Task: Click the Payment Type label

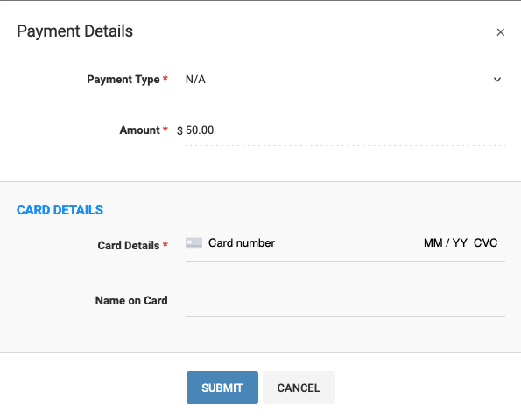Action: click(123, 80)
